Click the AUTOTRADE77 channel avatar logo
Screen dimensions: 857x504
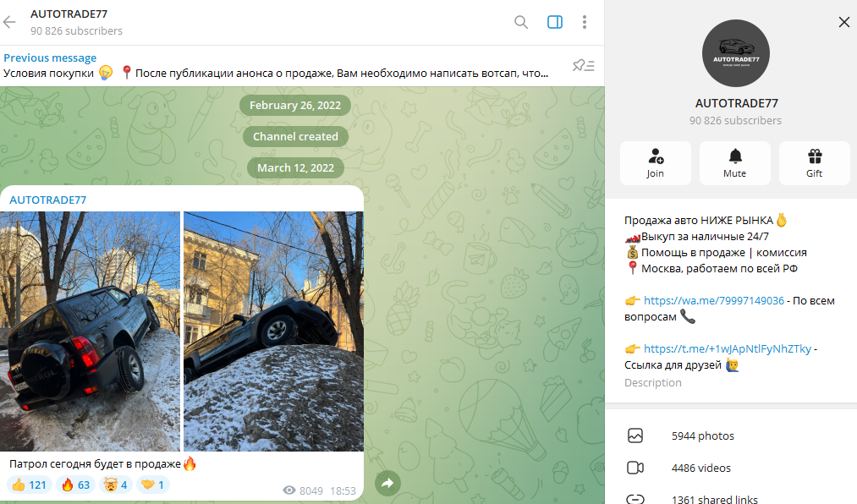735,53
